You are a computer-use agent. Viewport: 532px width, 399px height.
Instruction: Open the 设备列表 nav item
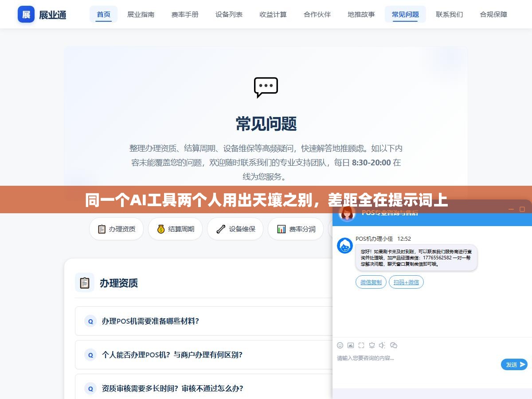tap(229, 14)
